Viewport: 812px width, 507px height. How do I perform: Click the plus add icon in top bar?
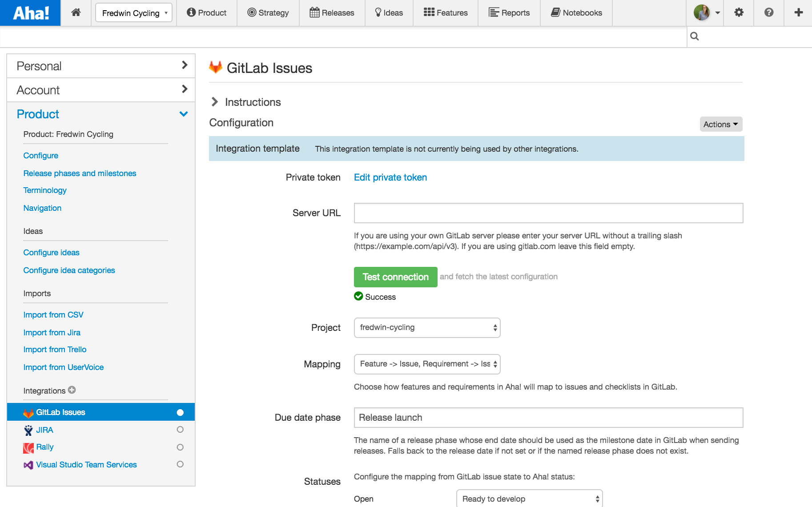799,12
